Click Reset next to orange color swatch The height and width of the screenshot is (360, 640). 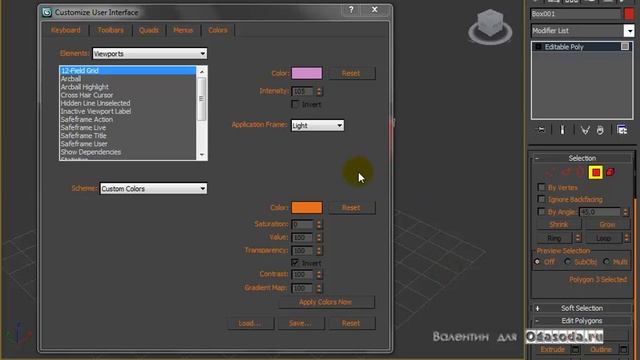click(351, 208)
